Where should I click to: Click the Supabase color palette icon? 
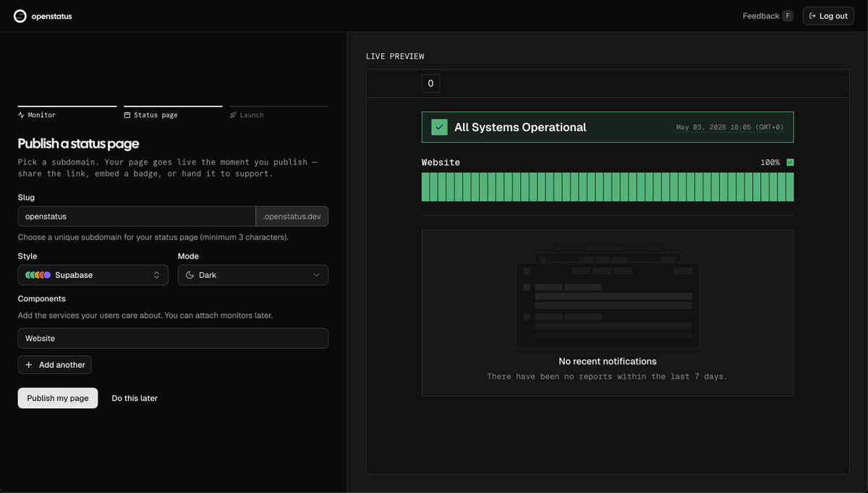pyautogui.click(x=38, y=275)
